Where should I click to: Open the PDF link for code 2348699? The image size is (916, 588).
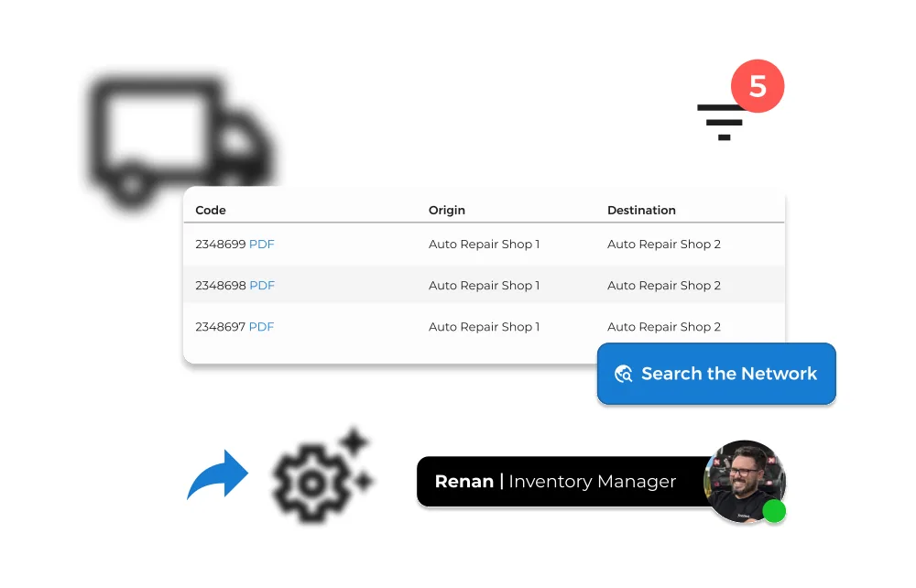coord(262,244)
